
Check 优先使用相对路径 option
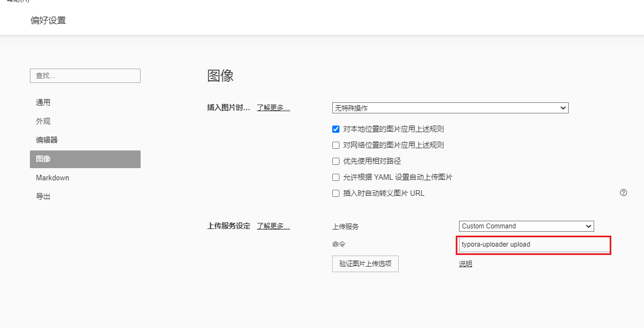coord(336,161)
